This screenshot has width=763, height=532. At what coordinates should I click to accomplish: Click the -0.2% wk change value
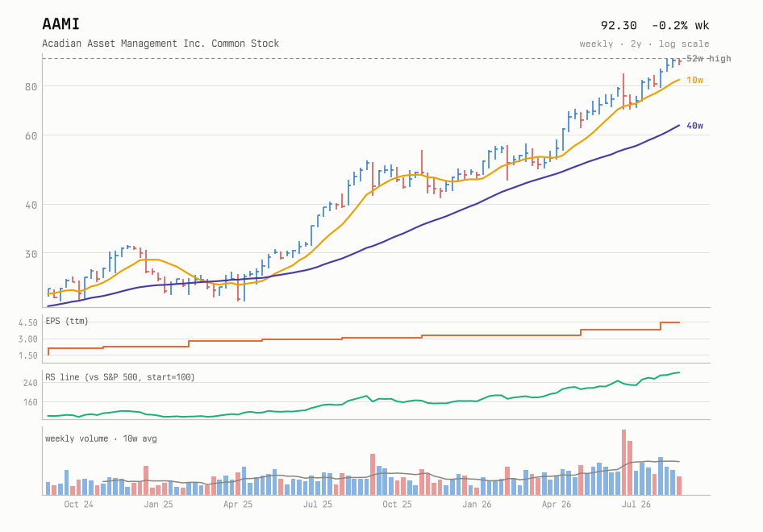[x=680, y=25]
